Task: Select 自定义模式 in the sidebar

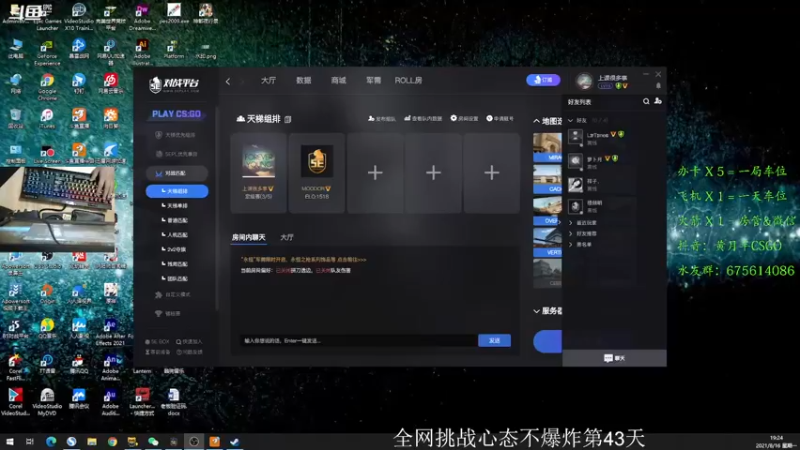Action: point(173,294)
